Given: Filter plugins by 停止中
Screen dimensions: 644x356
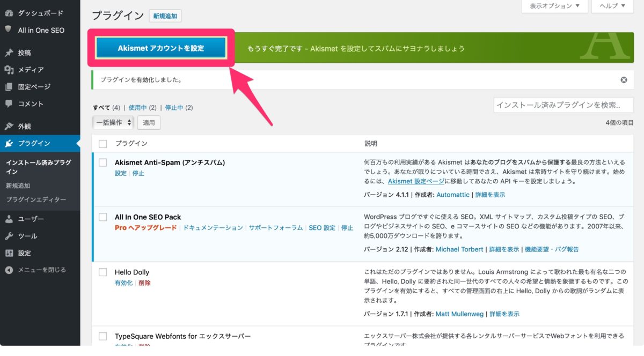Looking at the screenshot, I should tap(174, 107).
